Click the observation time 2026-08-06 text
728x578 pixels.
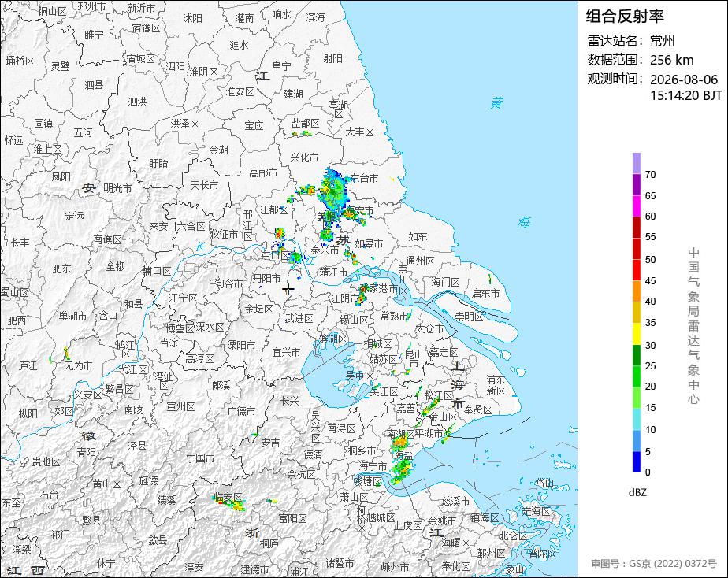click(x=684, y=80)
